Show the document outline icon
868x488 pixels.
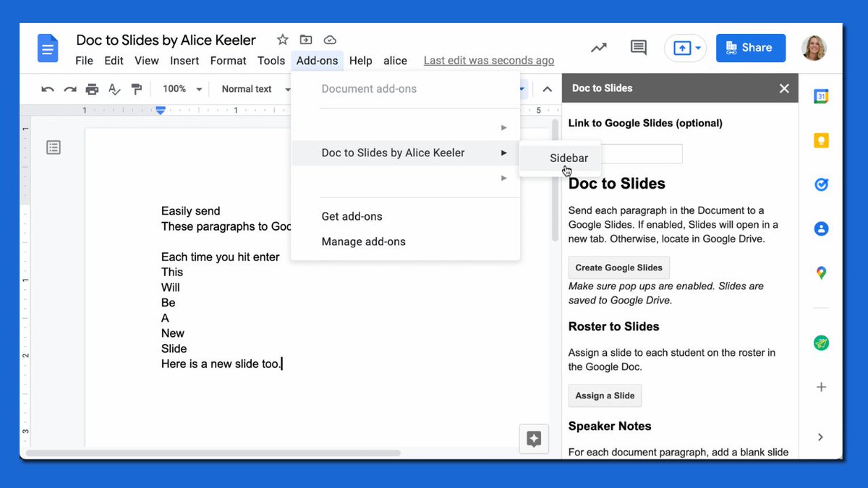pyautogui.click(x=54, y=147)
